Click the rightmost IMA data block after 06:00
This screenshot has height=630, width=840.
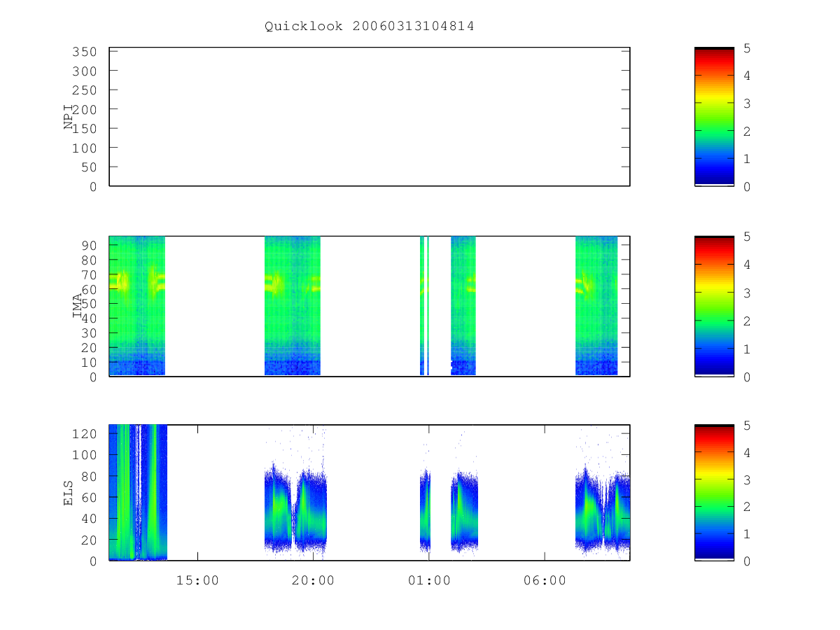tap(596, 306)
